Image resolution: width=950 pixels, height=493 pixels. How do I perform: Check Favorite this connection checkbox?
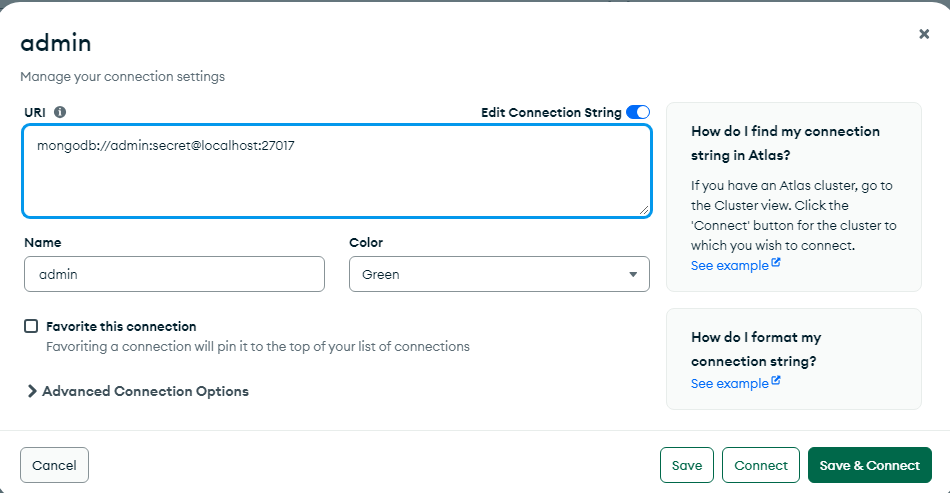click(31, 326)
